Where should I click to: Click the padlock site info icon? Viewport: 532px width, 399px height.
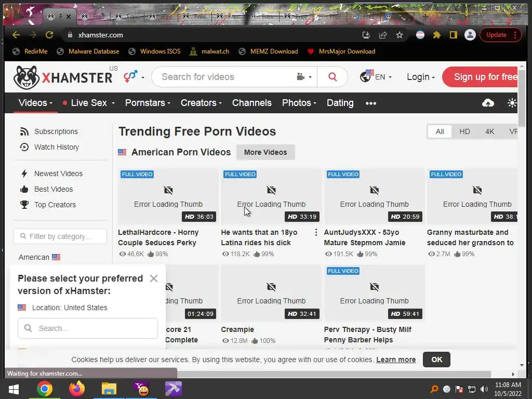(70, 35)
